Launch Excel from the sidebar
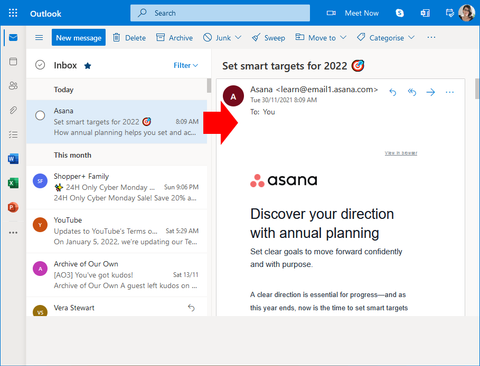 click(13, 183)
